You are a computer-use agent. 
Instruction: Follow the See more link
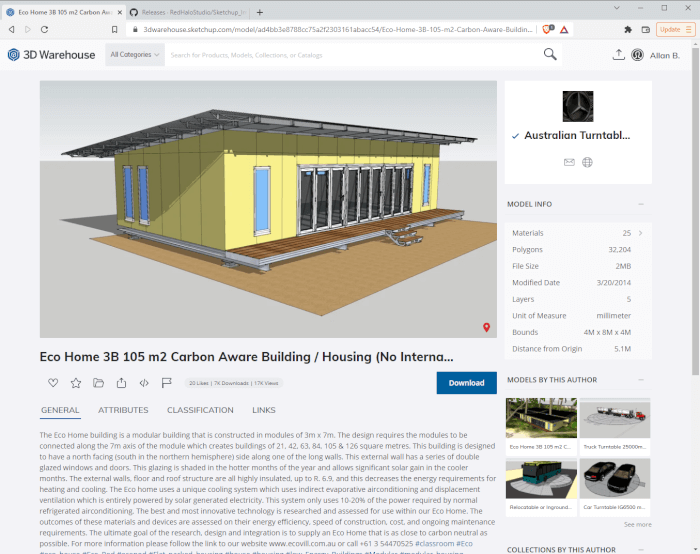click(x=638, y=525)
